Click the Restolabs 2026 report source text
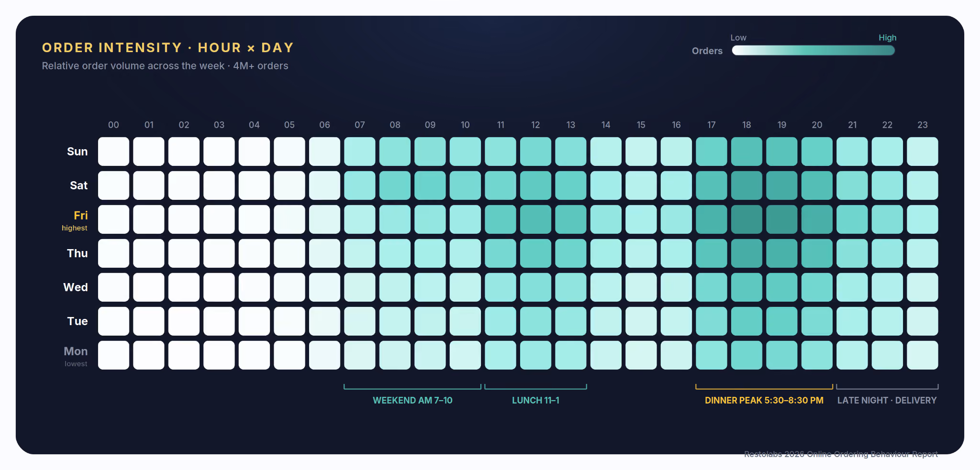The image size is (980, 470). coord(841,454)
